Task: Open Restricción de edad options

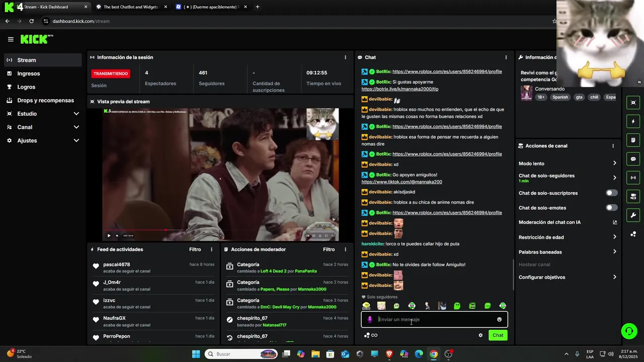Action: [x=568, y=237]
